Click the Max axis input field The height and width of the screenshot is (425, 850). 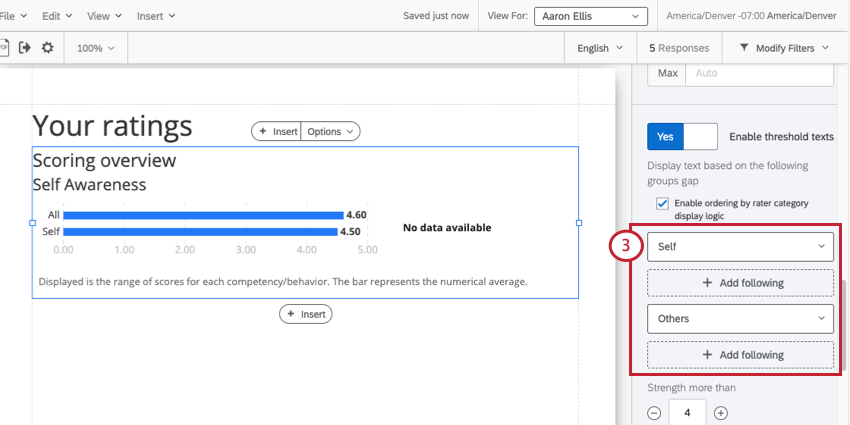point(759,73)
